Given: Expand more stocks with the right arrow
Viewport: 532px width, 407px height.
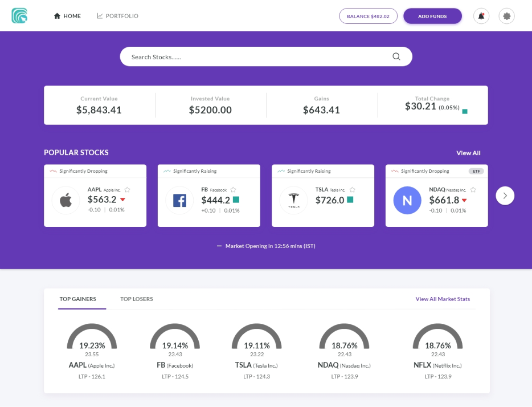Looking at the screenshot, I should click(x=505, y=195).
